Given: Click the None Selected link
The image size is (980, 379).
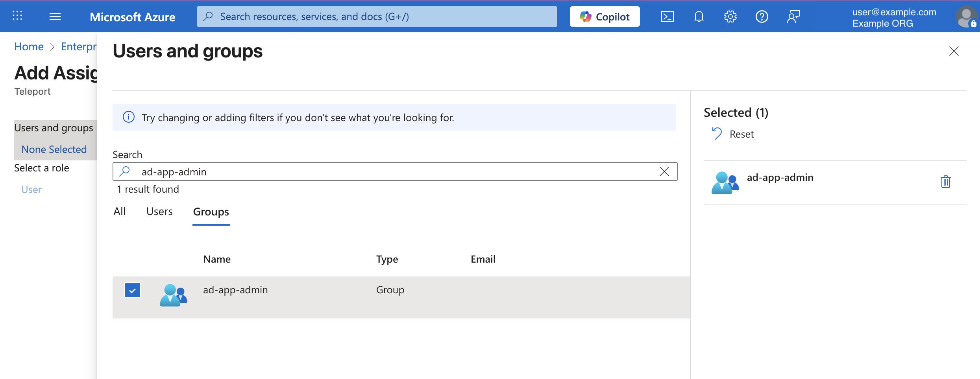Looking at the screenshot, I should tap(54, 149).
